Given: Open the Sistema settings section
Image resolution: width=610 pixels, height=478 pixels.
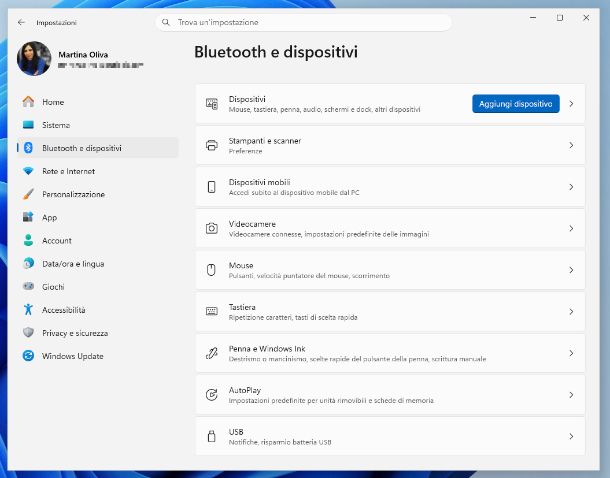Looking at the screenshot, I should coord(98,125).
